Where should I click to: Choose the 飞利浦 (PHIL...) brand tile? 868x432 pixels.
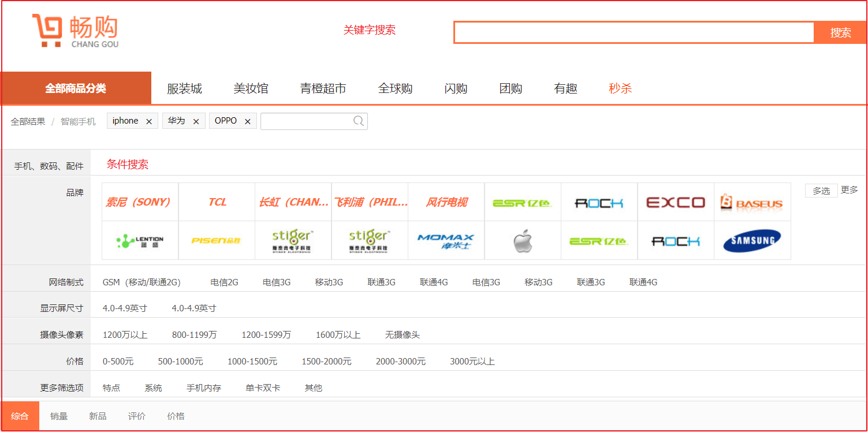pos(370,202)
